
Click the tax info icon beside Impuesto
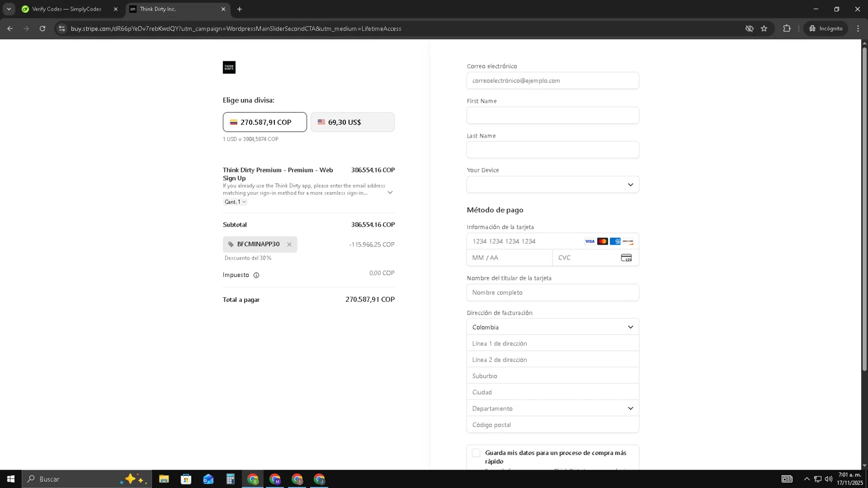[x=256, y=275]
